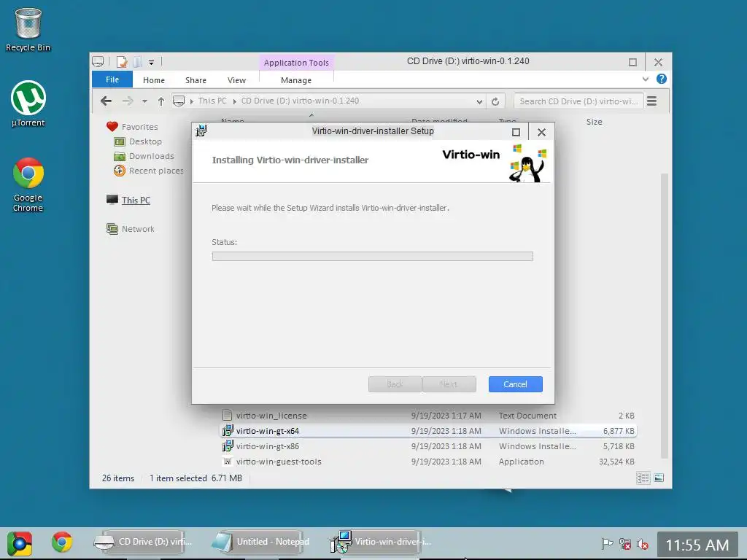Open the Manage ribbon tab
Screen dimensions: 747x560
coord(296,80)
